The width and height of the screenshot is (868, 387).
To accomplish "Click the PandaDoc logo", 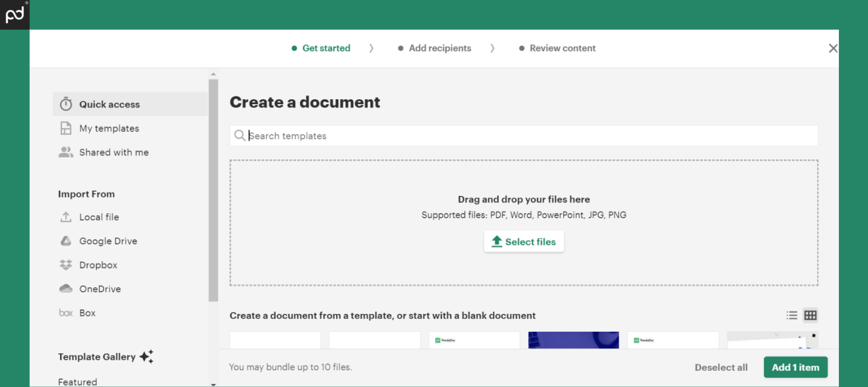I will point(14,14).
